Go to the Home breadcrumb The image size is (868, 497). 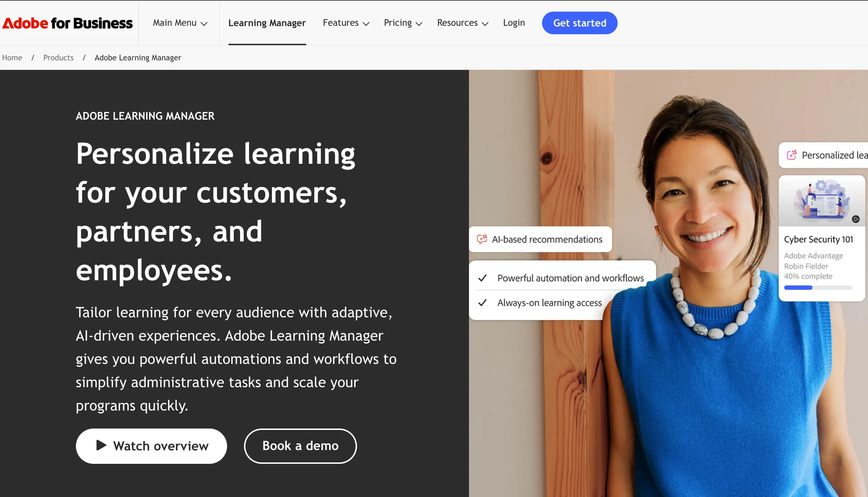[12, 58]
